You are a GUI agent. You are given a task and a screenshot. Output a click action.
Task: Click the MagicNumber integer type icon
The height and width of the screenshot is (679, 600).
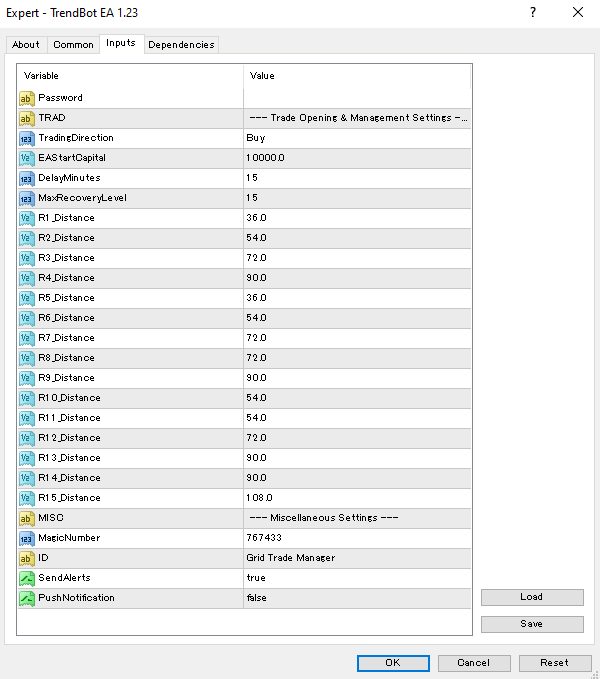[27, 538]
